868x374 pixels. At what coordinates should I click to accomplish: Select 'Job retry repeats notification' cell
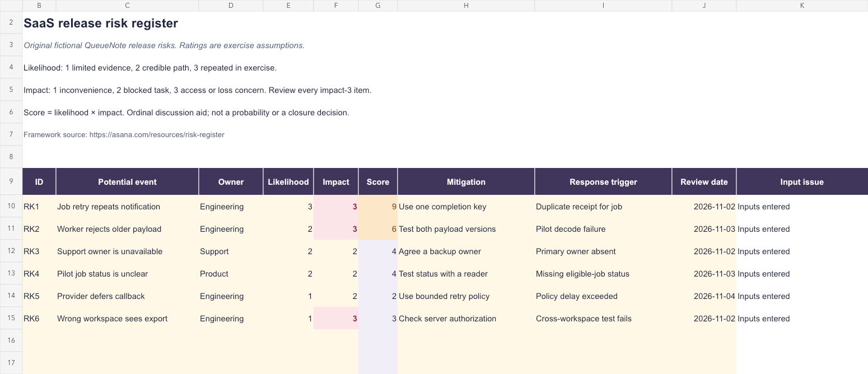point(127,207)
